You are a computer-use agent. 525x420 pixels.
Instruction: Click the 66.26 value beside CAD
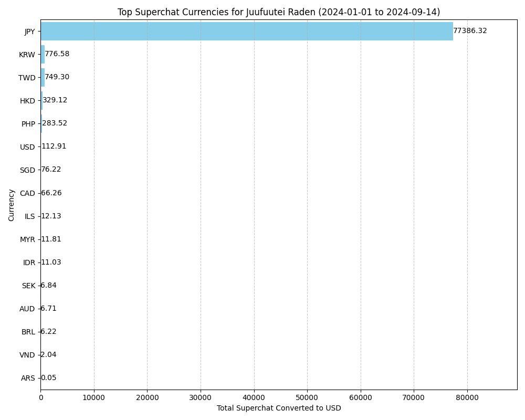(51, 193)
